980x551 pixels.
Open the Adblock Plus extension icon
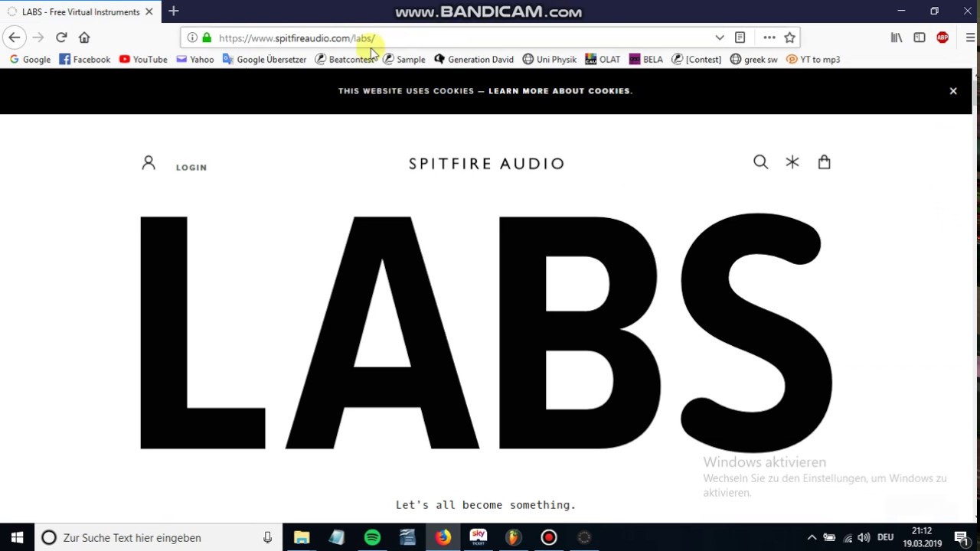coord(942,37)
